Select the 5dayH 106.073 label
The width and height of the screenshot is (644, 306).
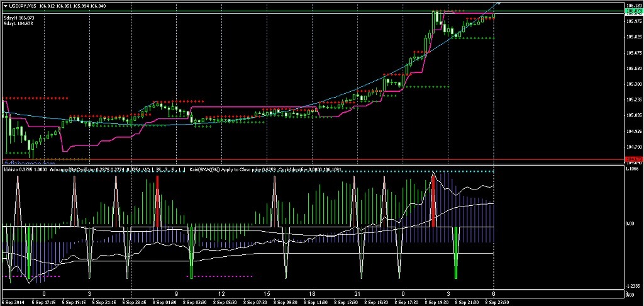tap(19, 18)
